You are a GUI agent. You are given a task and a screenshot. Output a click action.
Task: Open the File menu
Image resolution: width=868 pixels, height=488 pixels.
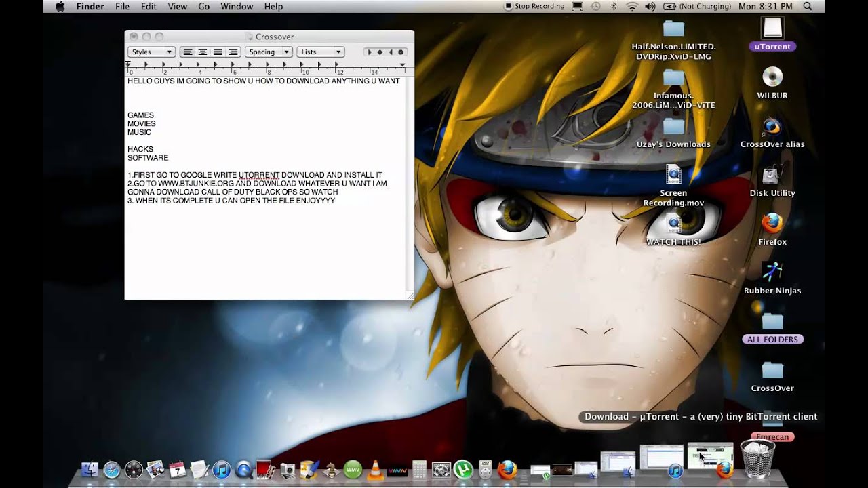[x=122, y=6]
